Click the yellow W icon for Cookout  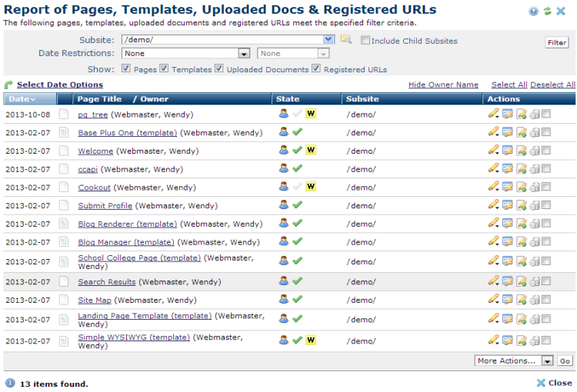tap(311, 187)
